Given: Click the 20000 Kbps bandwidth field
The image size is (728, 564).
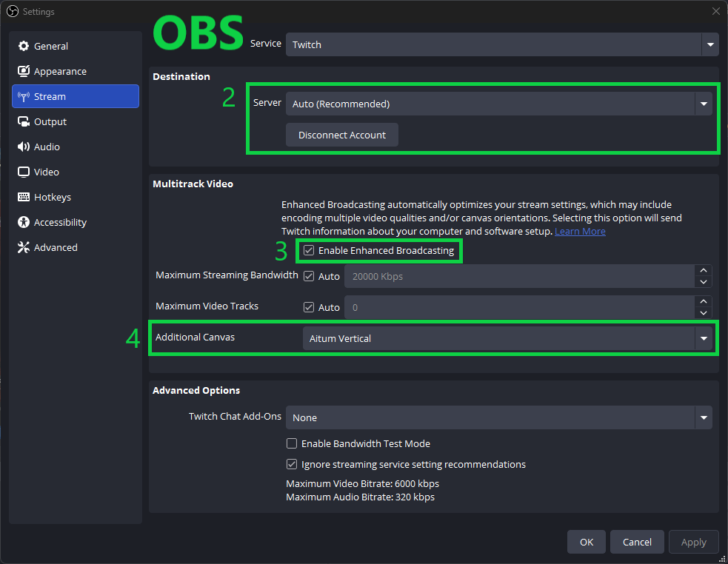Looking at the screenshot, I should (x=520, y=276).
